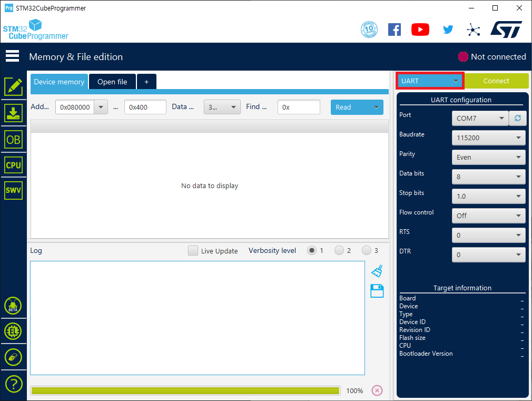
Task: Open the Facebook page icon
Action: [x=394, y=30]
